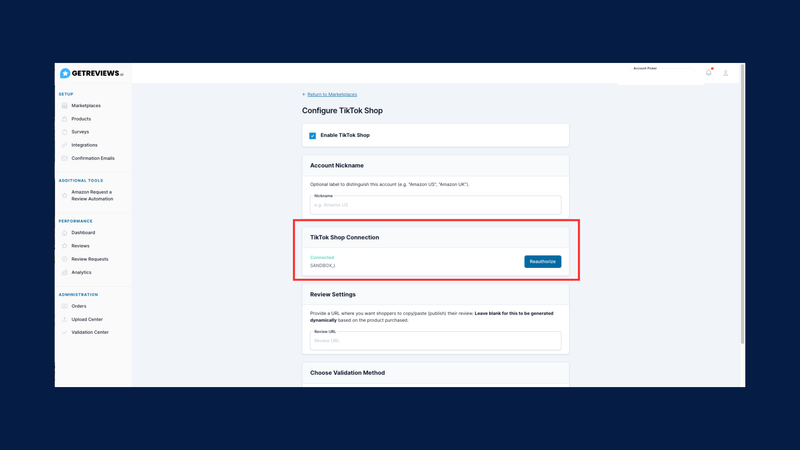The width and height of the screenshot is (800, 450).
Task: Follow the Return to Marketplaces link
Action: pos(332,94)
